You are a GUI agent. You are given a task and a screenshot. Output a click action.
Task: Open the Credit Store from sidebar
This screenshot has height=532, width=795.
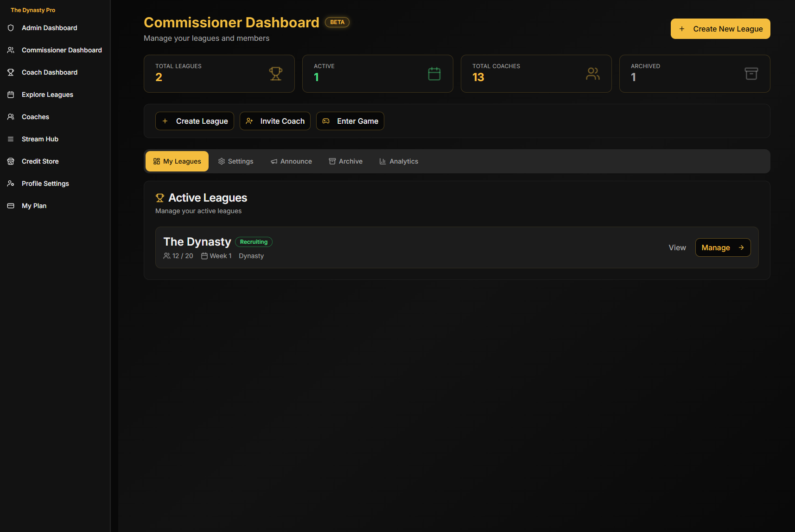click(x=40, y=161)
